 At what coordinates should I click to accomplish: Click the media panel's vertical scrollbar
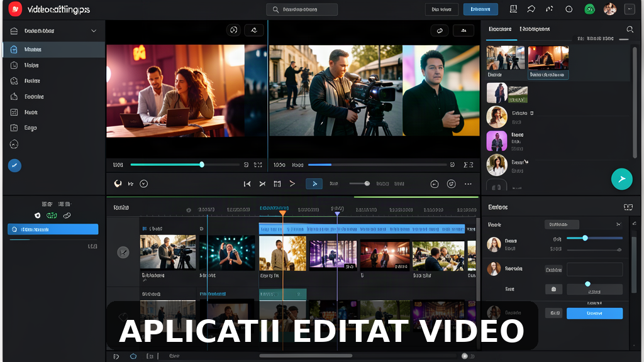tap(635, 102)
